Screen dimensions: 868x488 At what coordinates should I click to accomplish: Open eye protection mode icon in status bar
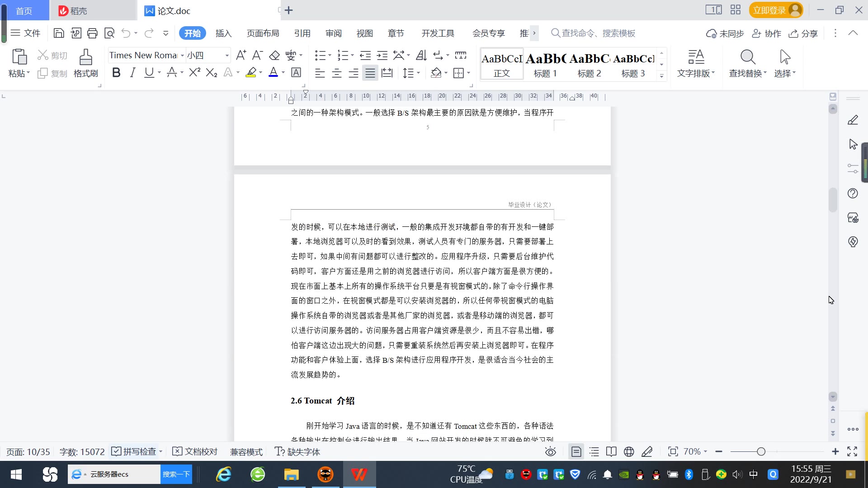551,451
